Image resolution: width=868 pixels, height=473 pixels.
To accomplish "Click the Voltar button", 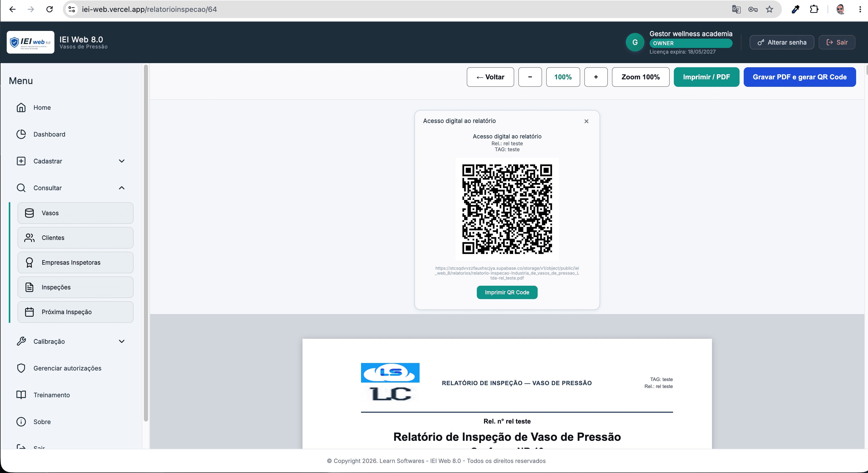I will (490, 77).
